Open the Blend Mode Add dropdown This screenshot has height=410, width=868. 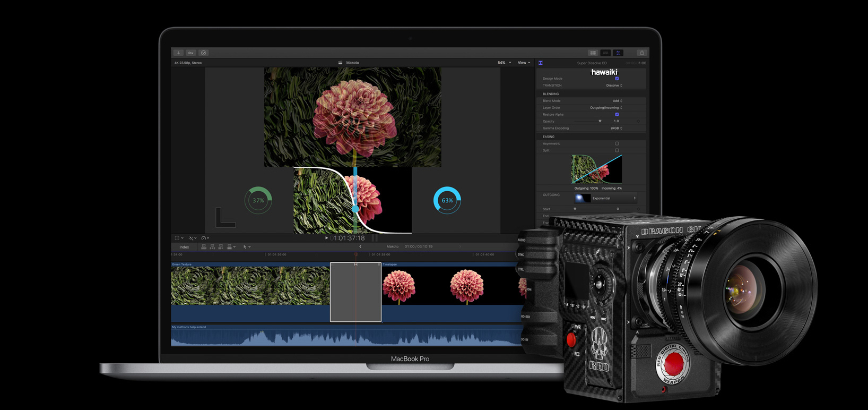coord(618,101)
